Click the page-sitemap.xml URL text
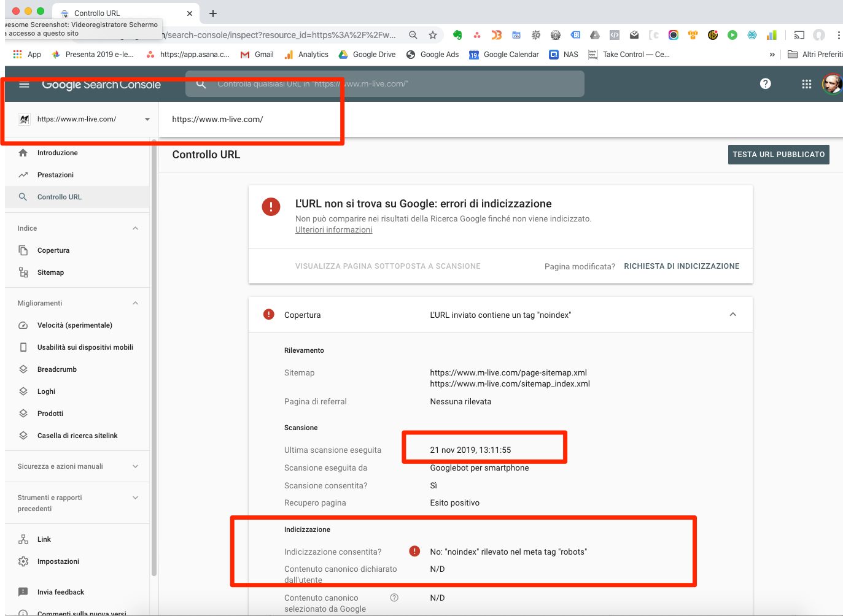Screen dimensions: 843x616 [x=508, y=372]
